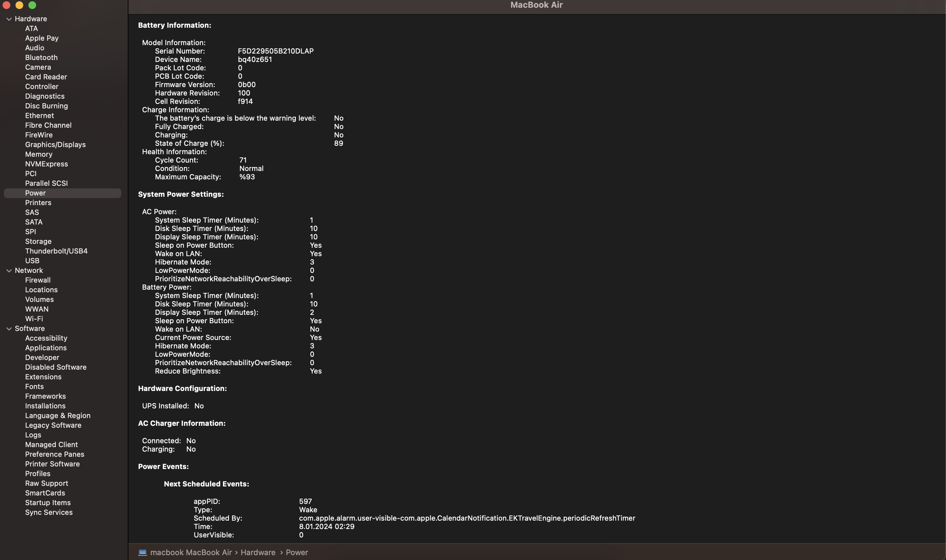Select Wi-Fi under Network
The image size is (946, 560).
click(x=34, y=319)
